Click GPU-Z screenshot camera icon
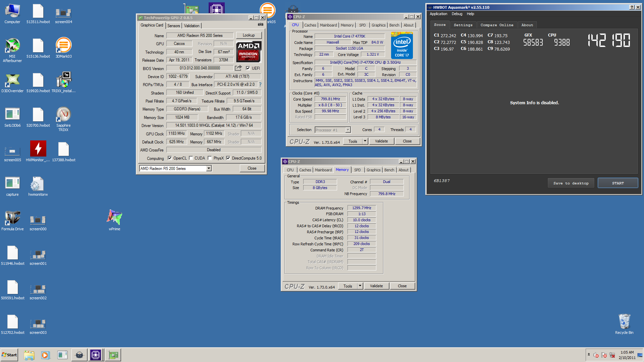The image size is (644, 362). [x=261, y=24]
